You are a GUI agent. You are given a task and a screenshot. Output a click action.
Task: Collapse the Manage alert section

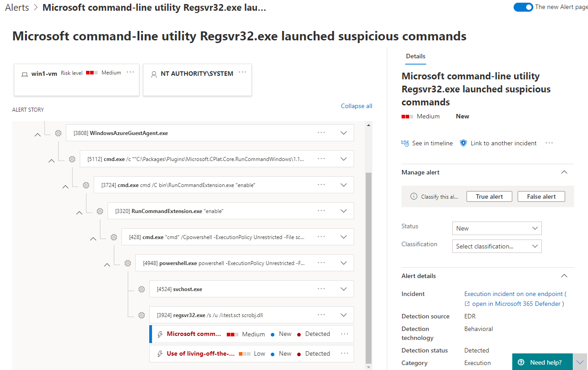point(564,172)
